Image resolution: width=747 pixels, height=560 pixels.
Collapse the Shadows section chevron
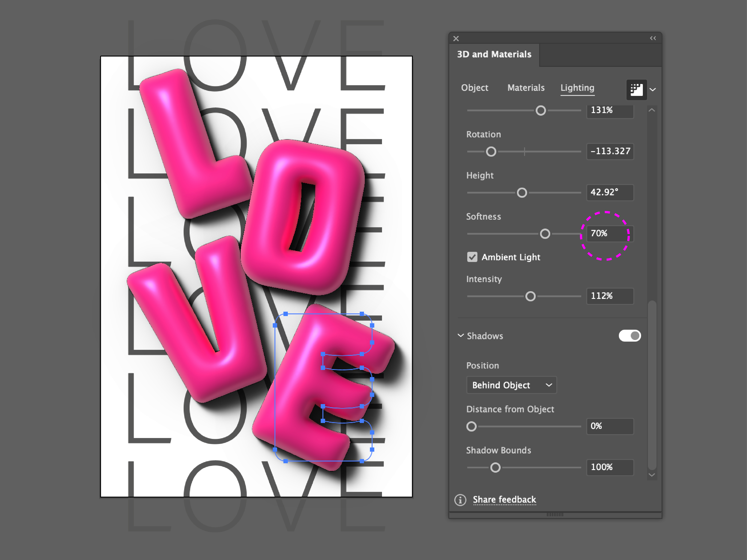click(x=460, y=335)
